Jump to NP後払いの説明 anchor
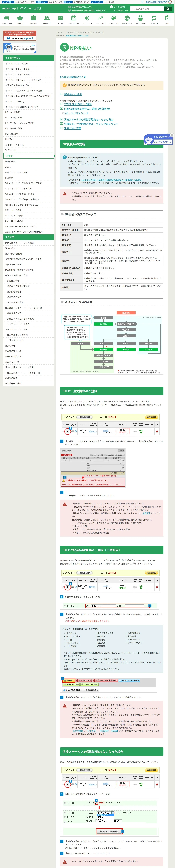This screenshot has height=868, width=175. (x=73, y=94)
